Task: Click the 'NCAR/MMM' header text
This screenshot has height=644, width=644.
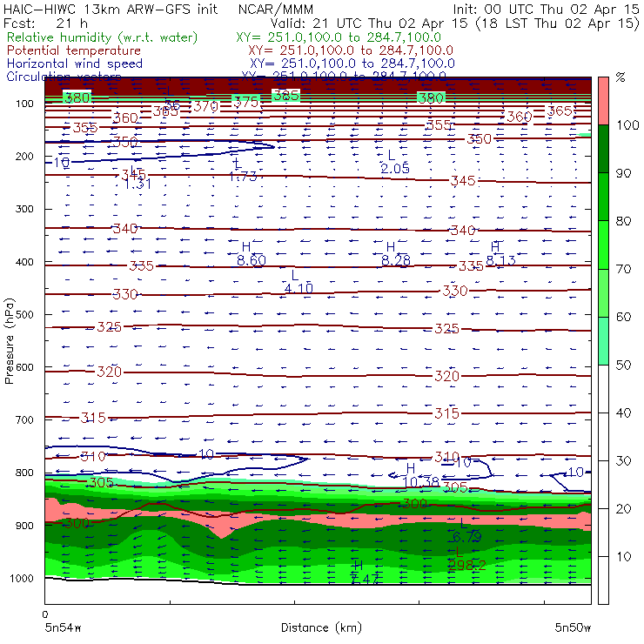Action: [276, 9]
